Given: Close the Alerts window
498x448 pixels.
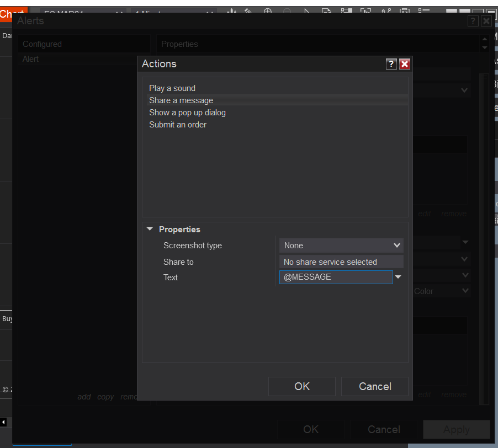Looking at the screenshot, I should 486,21.
